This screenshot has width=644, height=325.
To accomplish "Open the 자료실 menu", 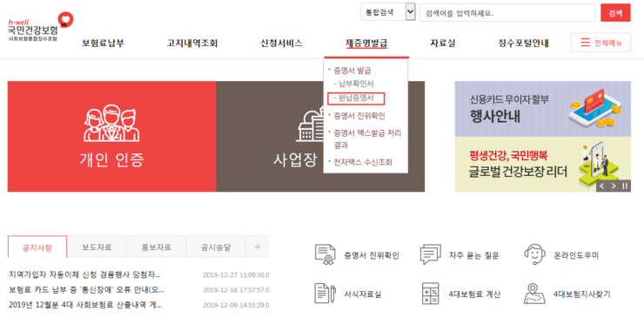I will pos(443,43).
